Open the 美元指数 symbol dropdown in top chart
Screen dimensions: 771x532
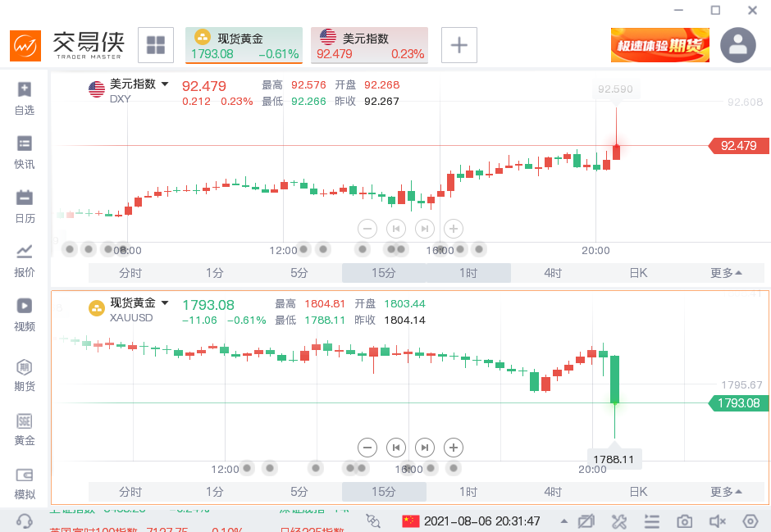pyautogui.click(x=165, y=84)
